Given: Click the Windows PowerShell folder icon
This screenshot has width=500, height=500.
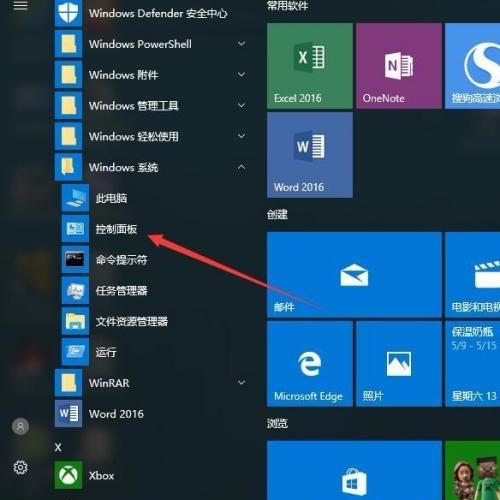Looking at the screenshot, I should 68,44.
